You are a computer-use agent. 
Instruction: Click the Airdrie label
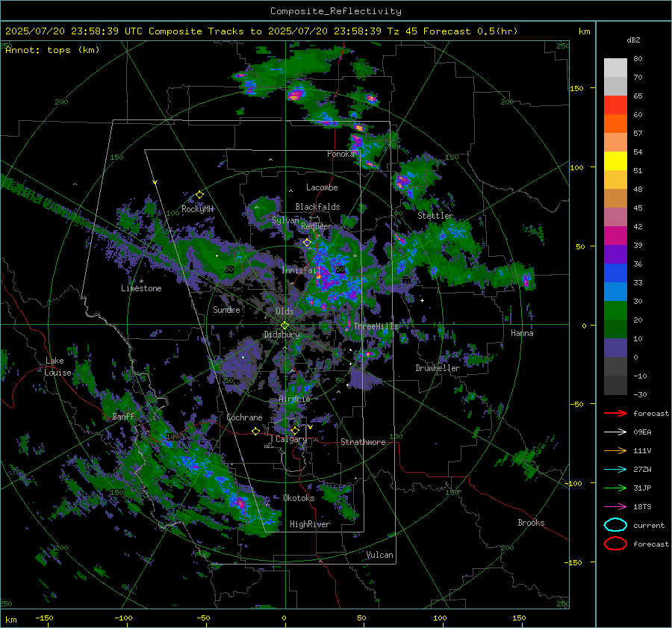pos(294,399)
